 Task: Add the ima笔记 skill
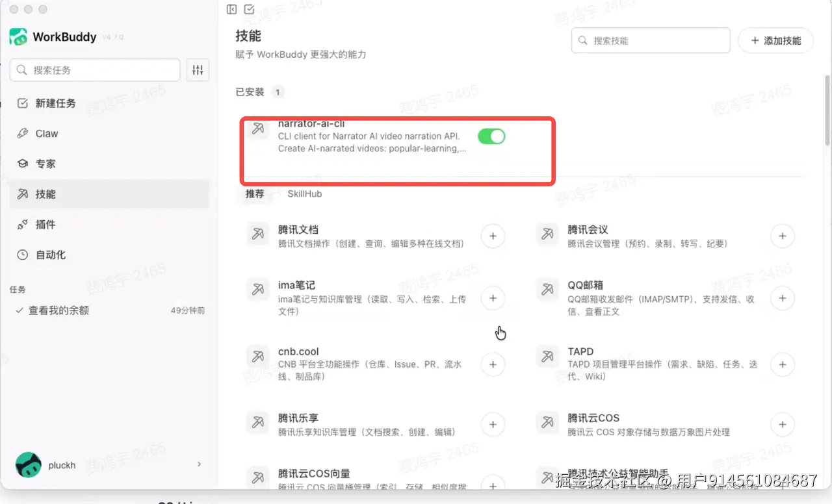(493, 298)
